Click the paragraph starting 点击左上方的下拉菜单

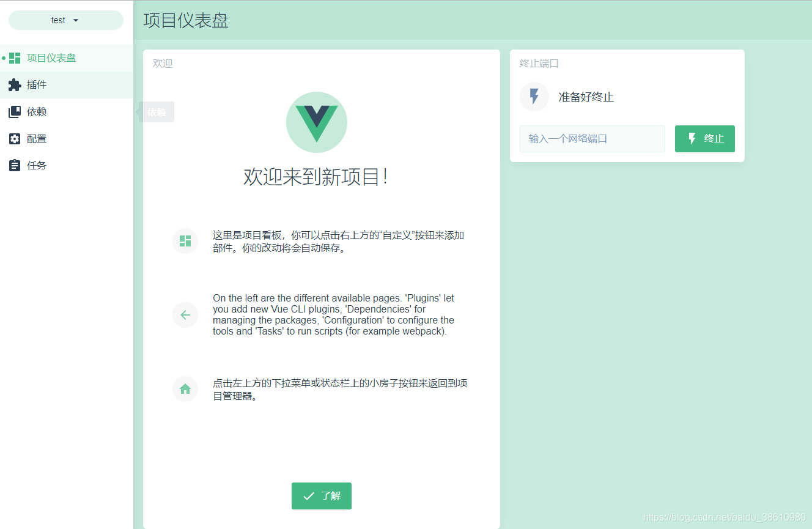click(340, 390)
